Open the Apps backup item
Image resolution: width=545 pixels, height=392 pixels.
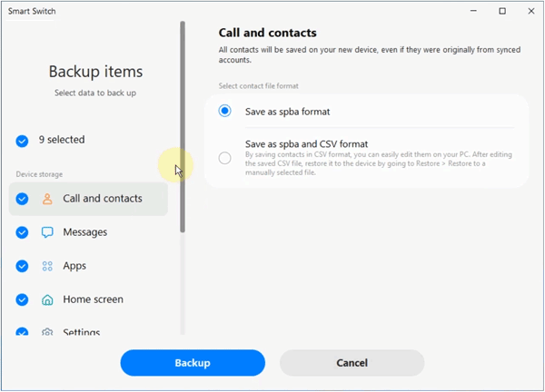click(x=74, y=266)
